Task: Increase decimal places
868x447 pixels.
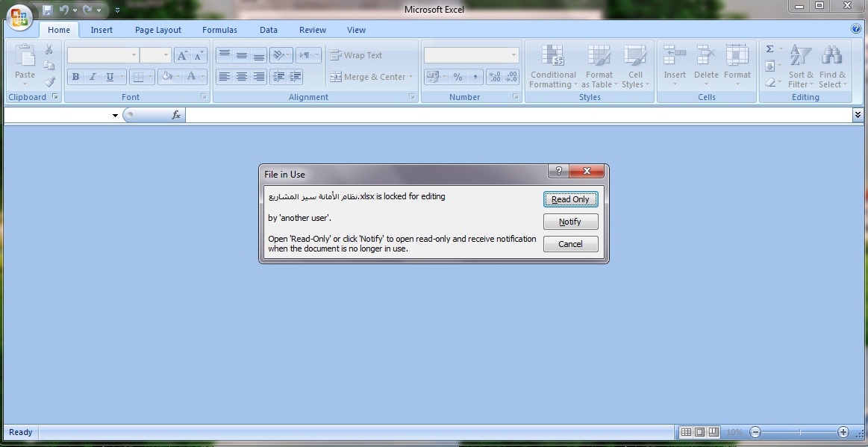Action: coord(495,77)
